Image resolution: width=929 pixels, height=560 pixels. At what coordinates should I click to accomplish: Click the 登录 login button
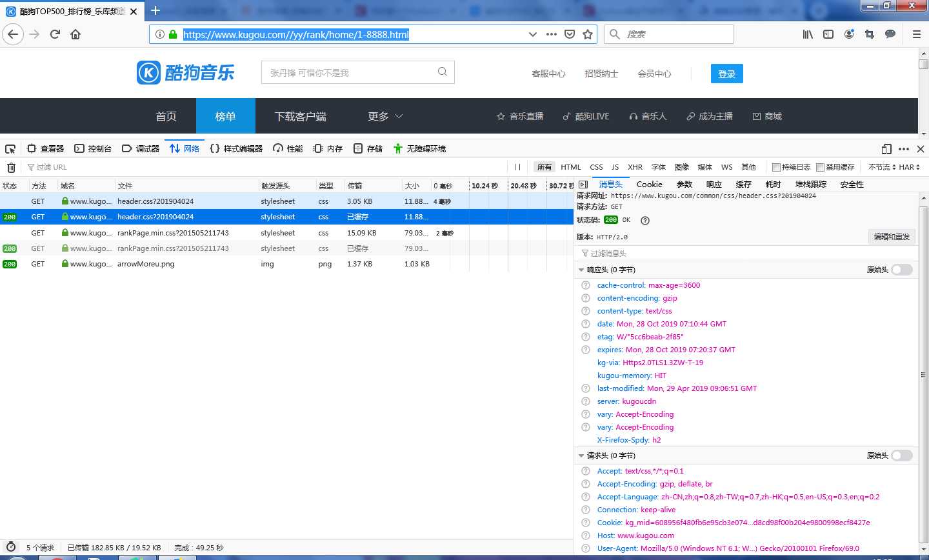(727, 74)
